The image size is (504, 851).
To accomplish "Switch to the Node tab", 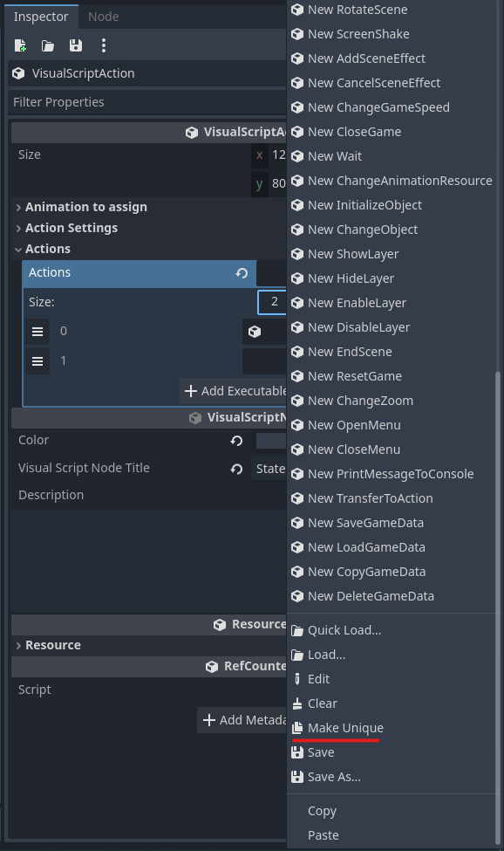I will (104, 17).
